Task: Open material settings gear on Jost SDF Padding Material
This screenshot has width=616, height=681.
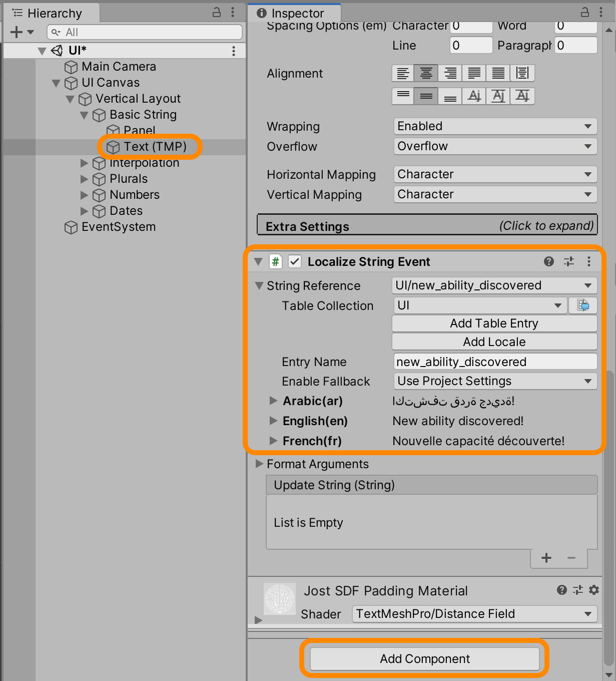Action: 593,590
